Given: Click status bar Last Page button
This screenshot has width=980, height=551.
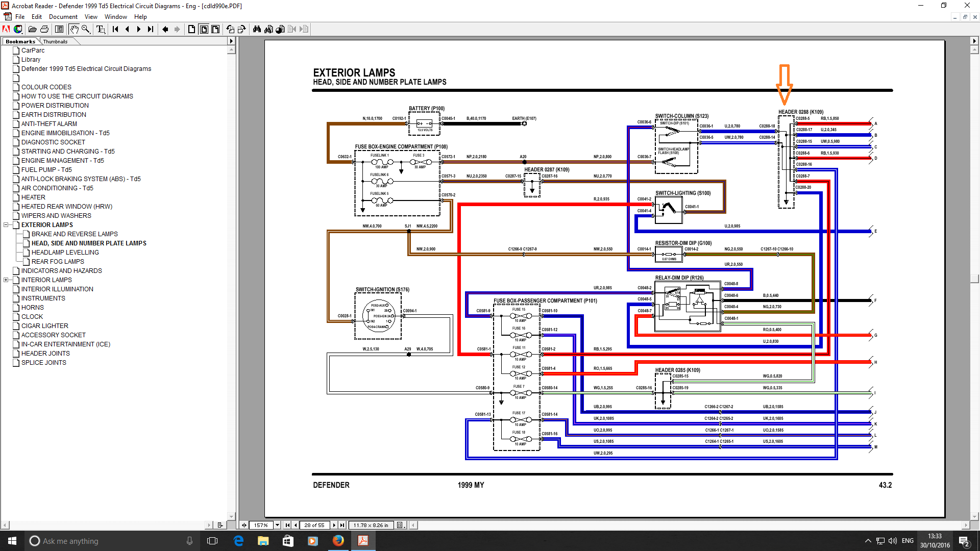Looking at the screenshot, I should [x=342, y=525].
